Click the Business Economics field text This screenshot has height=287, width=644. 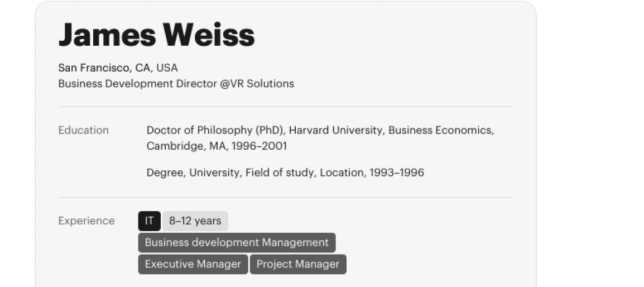[x=441, y=130]
